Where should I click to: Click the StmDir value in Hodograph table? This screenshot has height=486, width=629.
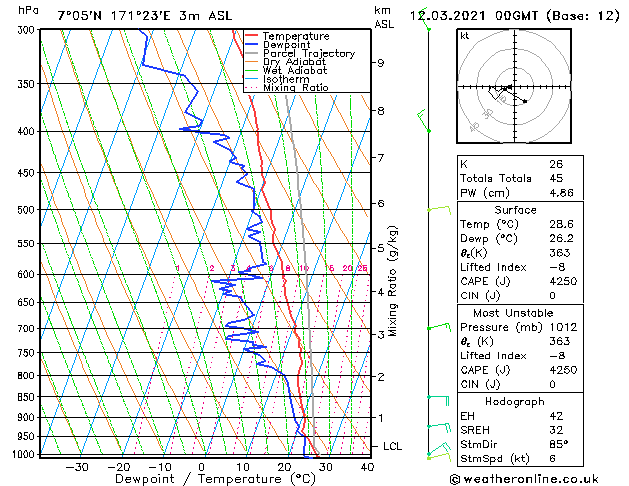(559, 444)
